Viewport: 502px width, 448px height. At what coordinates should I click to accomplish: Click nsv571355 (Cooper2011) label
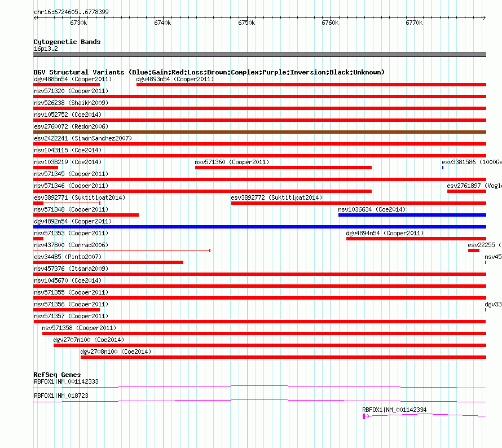pos(71,292)
